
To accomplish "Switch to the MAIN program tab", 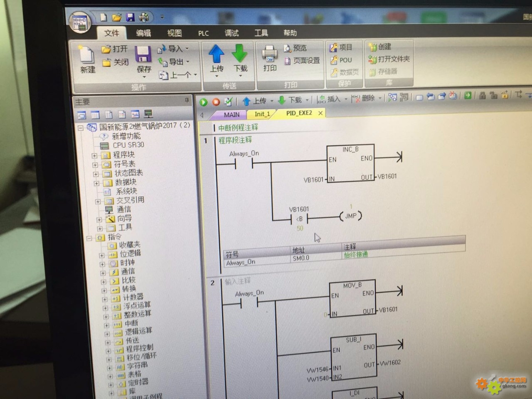I will tap(232, 115).
